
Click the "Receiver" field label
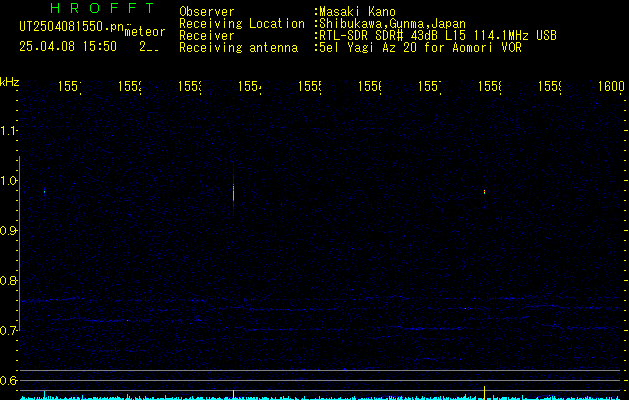tap(207, 36)
